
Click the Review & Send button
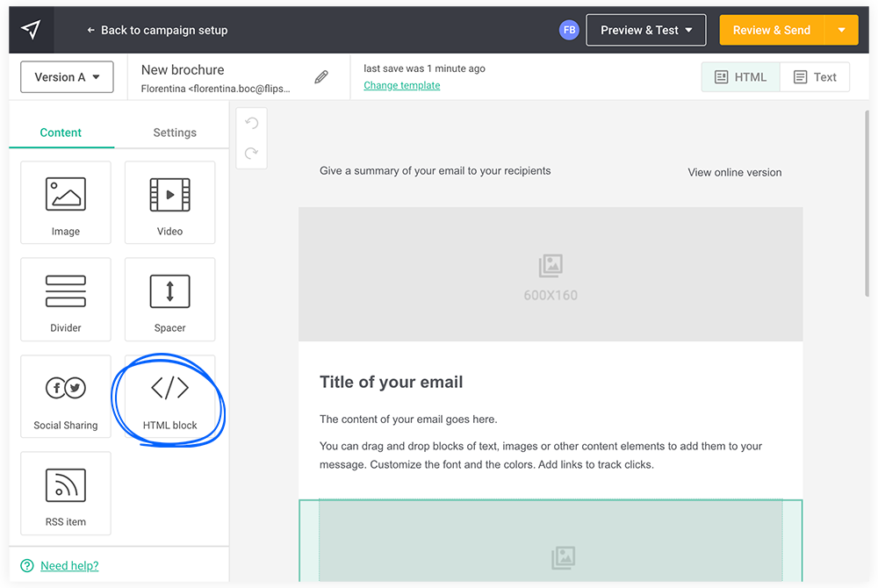click(x=772, y=30)
